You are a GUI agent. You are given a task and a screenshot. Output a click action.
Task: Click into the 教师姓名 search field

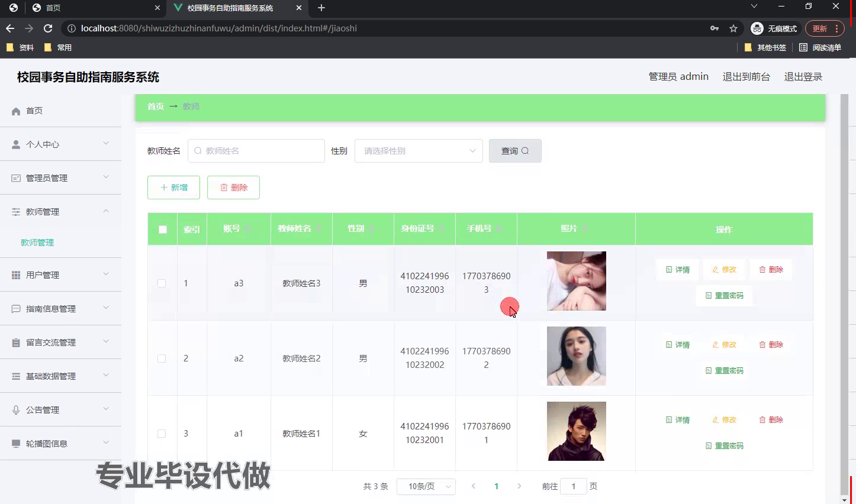pos(256,151)
